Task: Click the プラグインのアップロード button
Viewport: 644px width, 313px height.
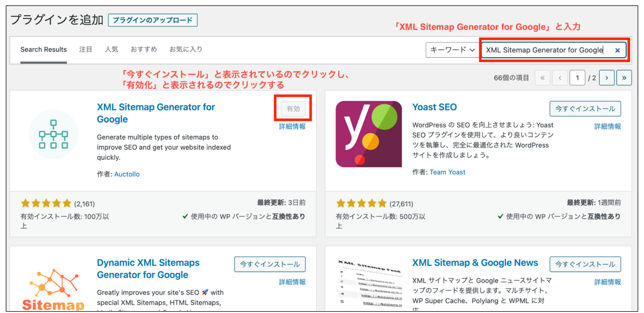Action: point(153,20)
